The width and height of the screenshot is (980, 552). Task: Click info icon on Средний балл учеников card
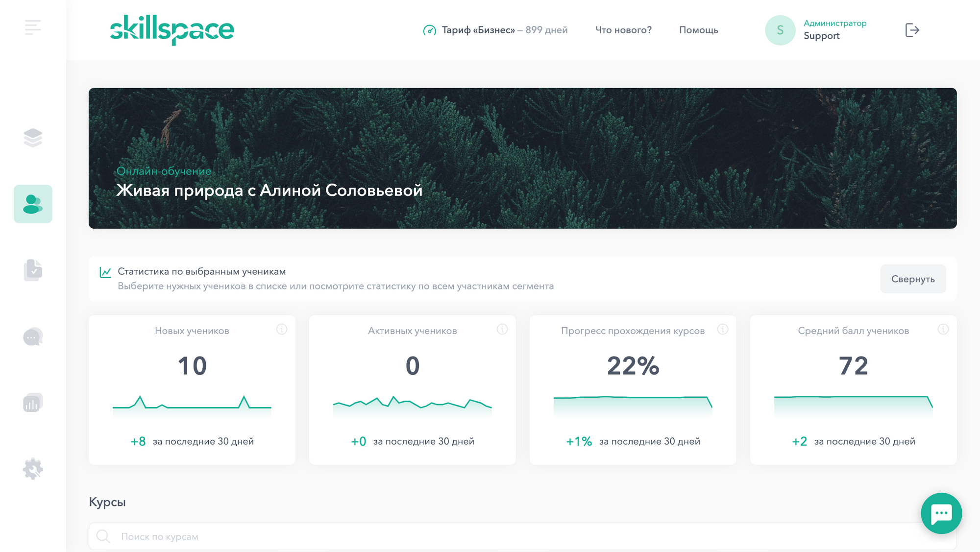pos(943,329)
